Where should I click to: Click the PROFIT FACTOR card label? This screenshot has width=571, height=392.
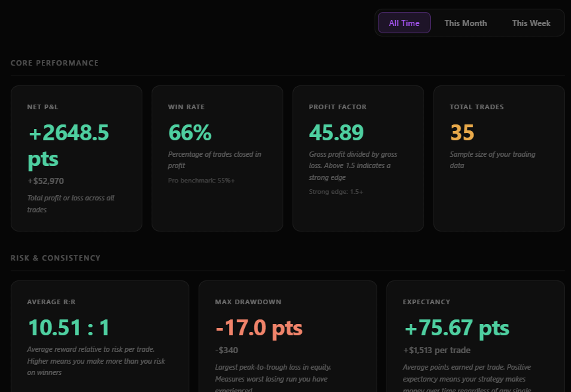pyautogui.click(x=338, y=107)
